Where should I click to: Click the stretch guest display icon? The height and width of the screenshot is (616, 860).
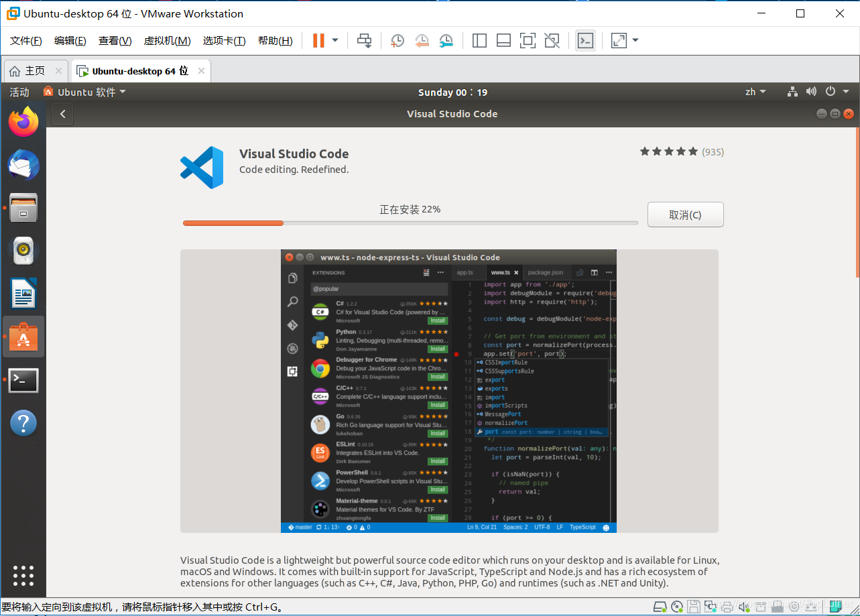pyautogui.click(x=619, y=41)
